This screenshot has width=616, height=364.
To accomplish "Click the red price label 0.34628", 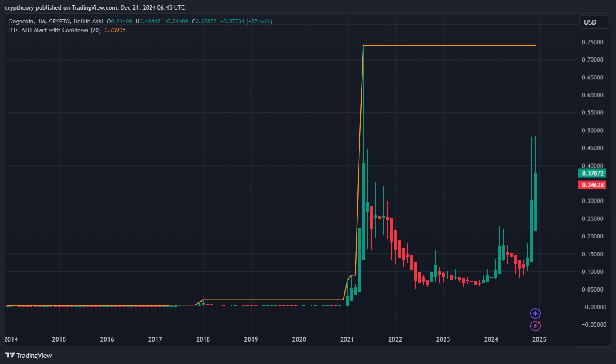I will point(592,185).
